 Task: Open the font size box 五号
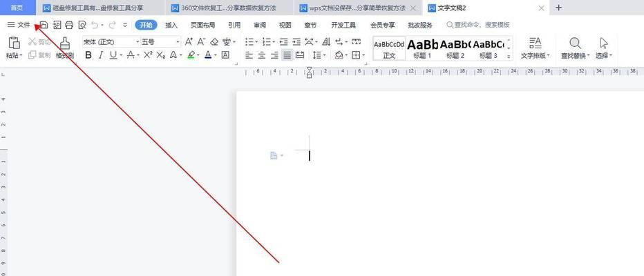[160, 41]
